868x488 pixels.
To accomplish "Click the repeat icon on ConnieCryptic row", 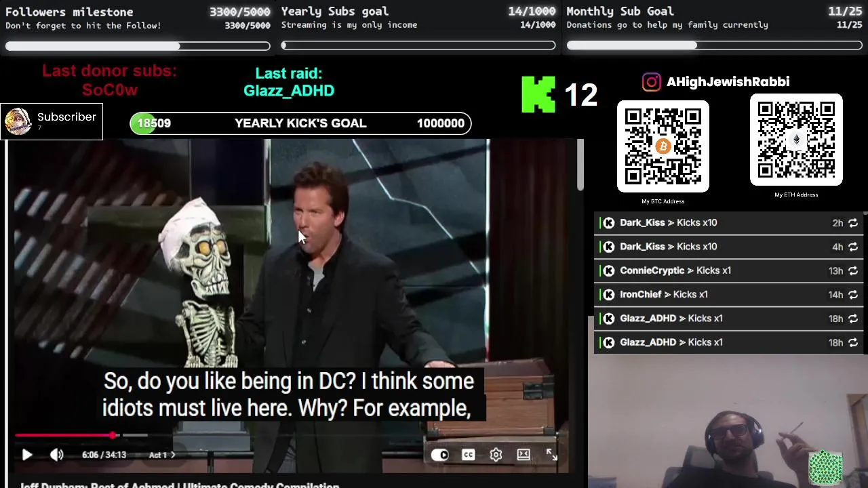I will pyautogui.click(x=853, y=270).
